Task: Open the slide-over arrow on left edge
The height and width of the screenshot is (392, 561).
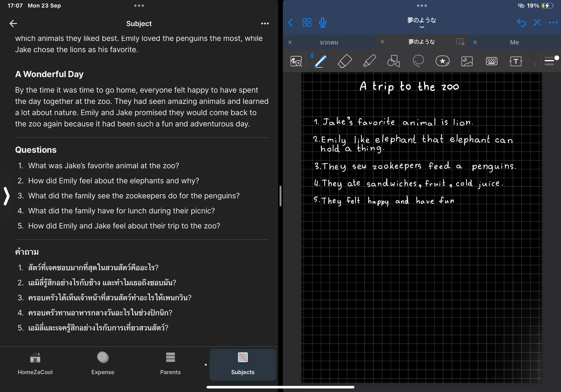Action: [x=7, y=196]
